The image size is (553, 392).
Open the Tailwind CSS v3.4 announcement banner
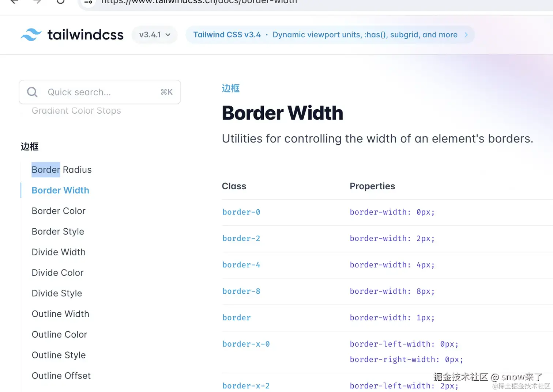coord(330,35)
